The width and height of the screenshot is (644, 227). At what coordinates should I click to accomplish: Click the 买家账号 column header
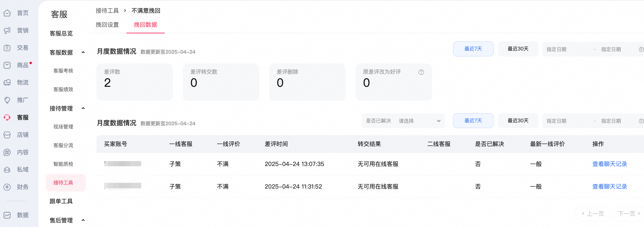coord(116,144)
